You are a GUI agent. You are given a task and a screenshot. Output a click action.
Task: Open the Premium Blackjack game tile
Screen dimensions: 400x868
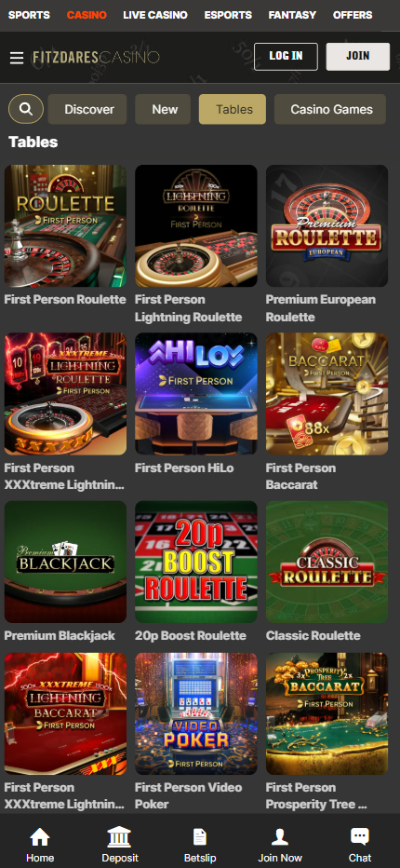(65, 562)
